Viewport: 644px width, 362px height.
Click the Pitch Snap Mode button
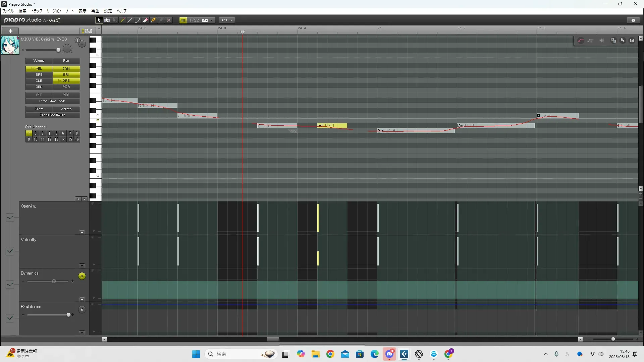tap(53, 101)
